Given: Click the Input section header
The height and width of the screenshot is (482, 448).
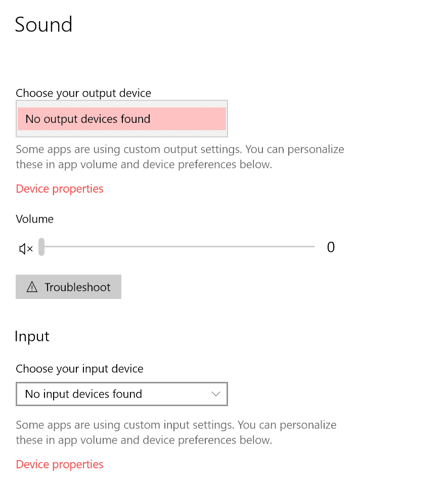Looking at the screenshot, I should click(x=32, y=336).
